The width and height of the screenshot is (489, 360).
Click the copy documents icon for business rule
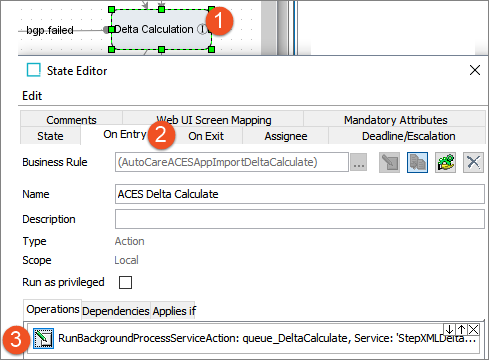[417, 163]
